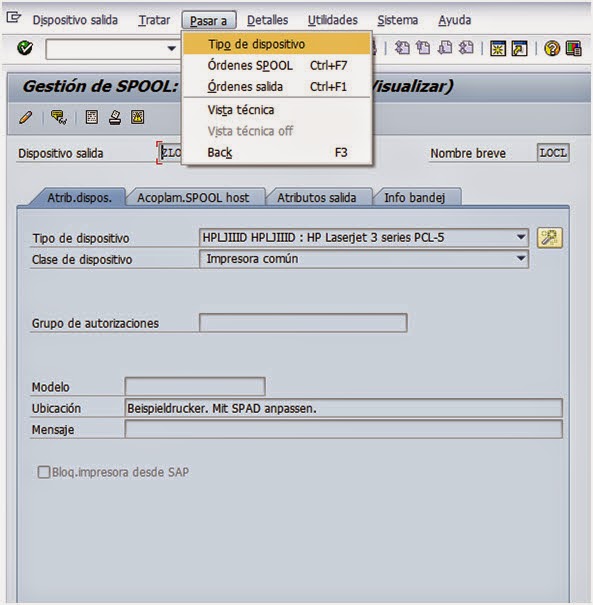Click the SAP window menu icon at top-left

13,17
